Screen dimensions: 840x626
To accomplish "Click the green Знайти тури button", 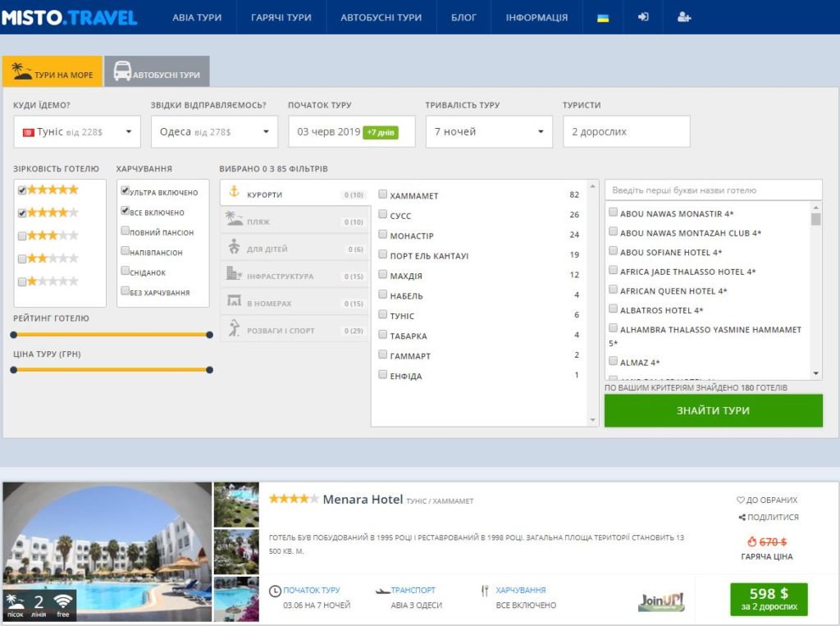I will [713, 410].
